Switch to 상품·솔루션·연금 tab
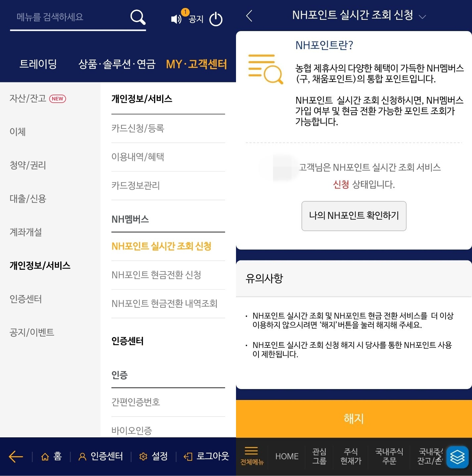 click(117, 64)
